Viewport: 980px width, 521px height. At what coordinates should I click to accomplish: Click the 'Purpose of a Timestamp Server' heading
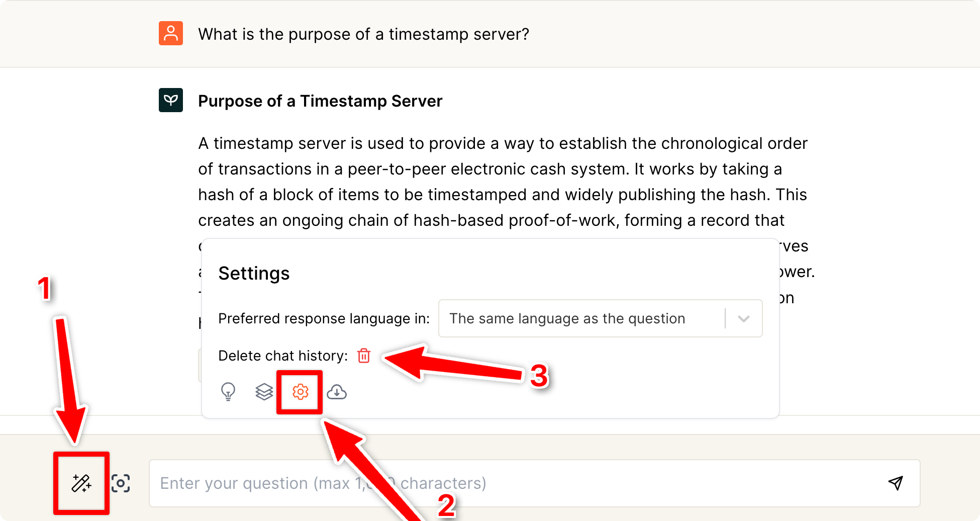pos(320,101)
